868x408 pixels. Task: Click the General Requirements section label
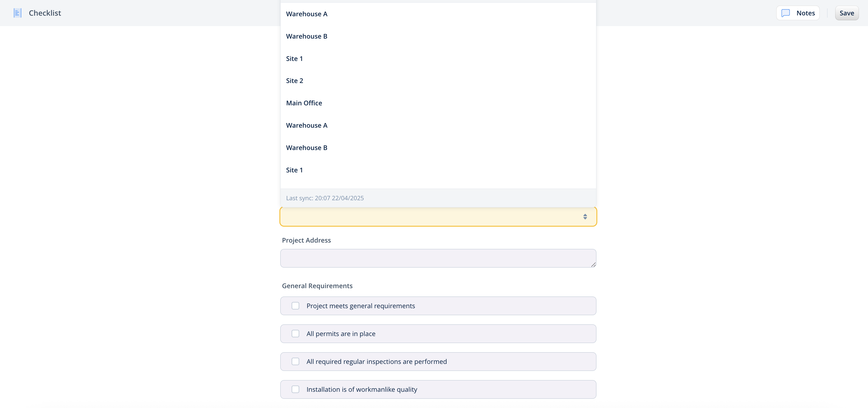pyautogui.click(x=317, y=286)
